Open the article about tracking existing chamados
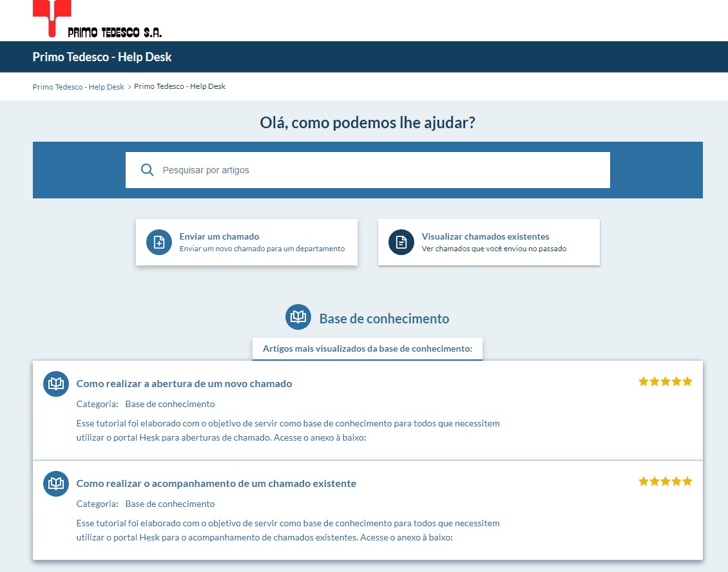 (x=216, y=483)
